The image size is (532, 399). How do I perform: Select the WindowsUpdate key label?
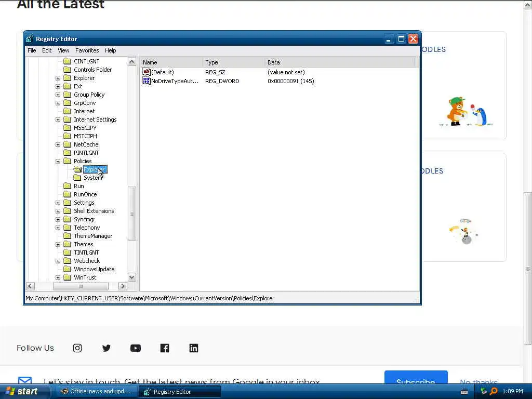point(94,269)
